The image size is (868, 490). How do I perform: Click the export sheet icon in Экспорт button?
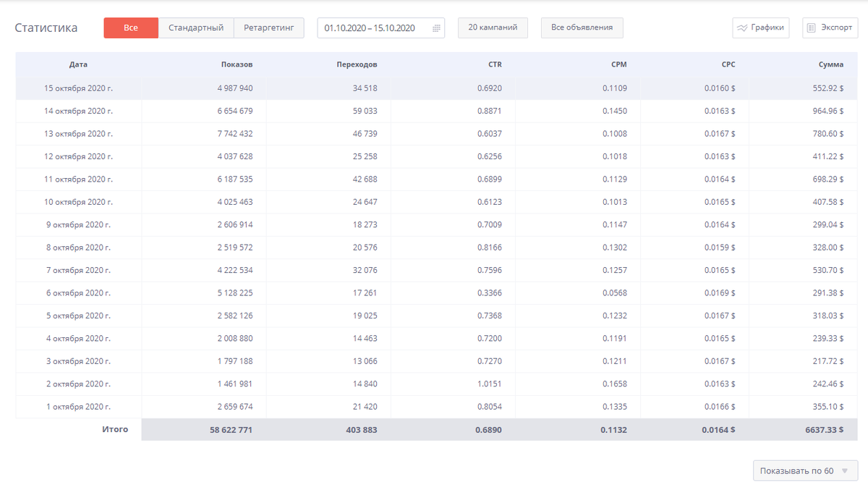pyautogui.click(x=812, y=28)
